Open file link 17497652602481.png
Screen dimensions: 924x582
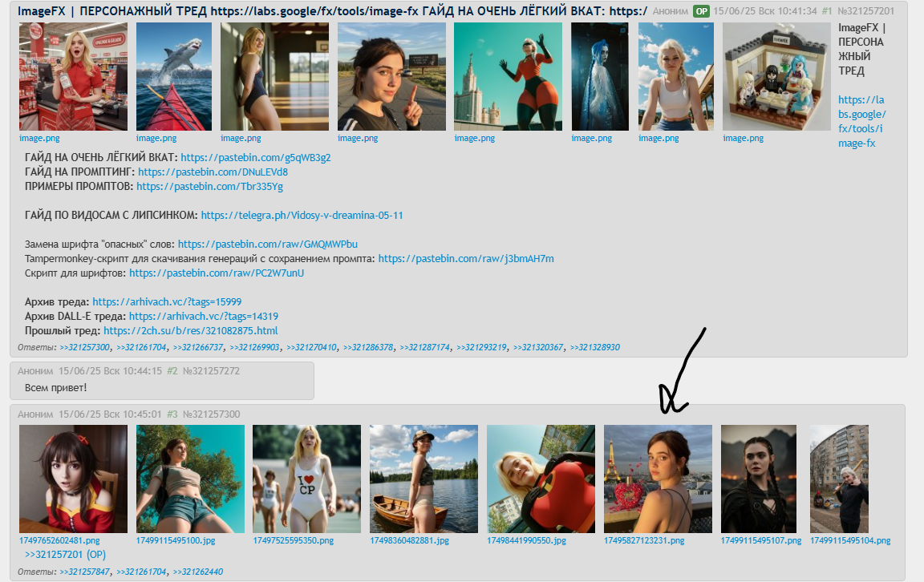[59, 540]
